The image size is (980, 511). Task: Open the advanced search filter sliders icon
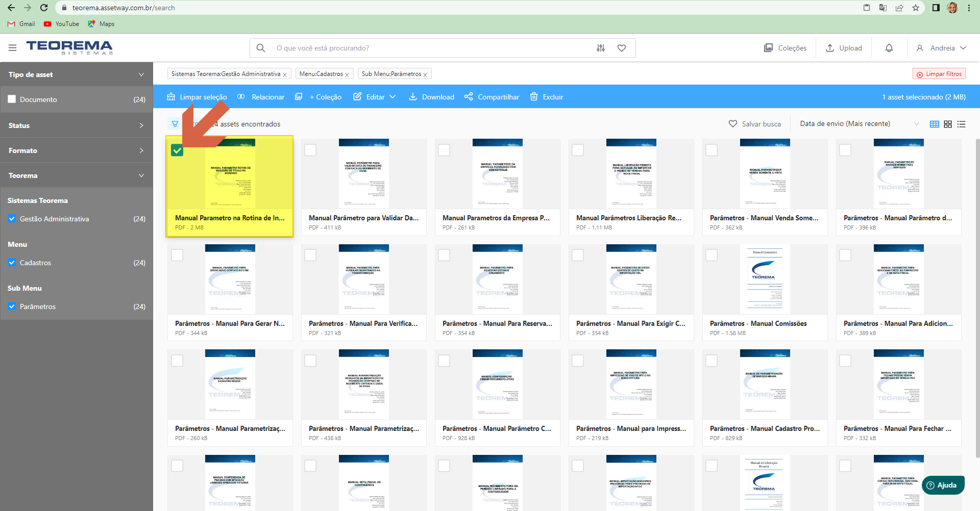(x=601, y=48)
